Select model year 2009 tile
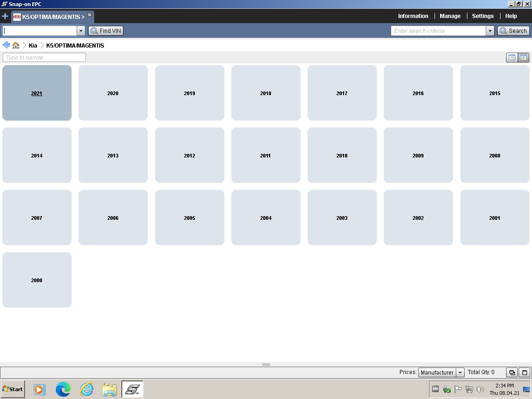The image size is (532, 399). coord(418,155)
